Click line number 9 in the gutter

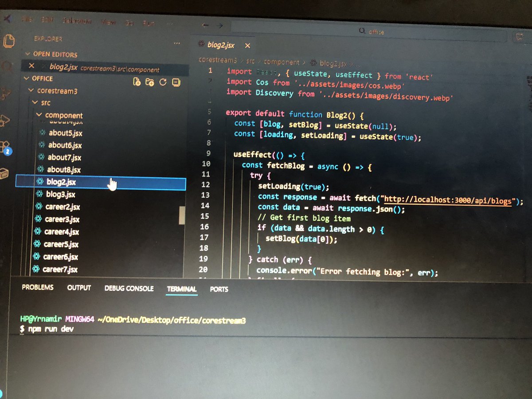click(x=208, y=153)
